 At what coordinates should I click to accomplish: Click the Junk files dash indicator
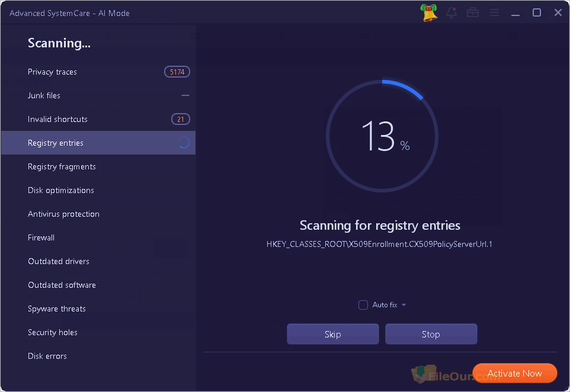click(185, 95)
